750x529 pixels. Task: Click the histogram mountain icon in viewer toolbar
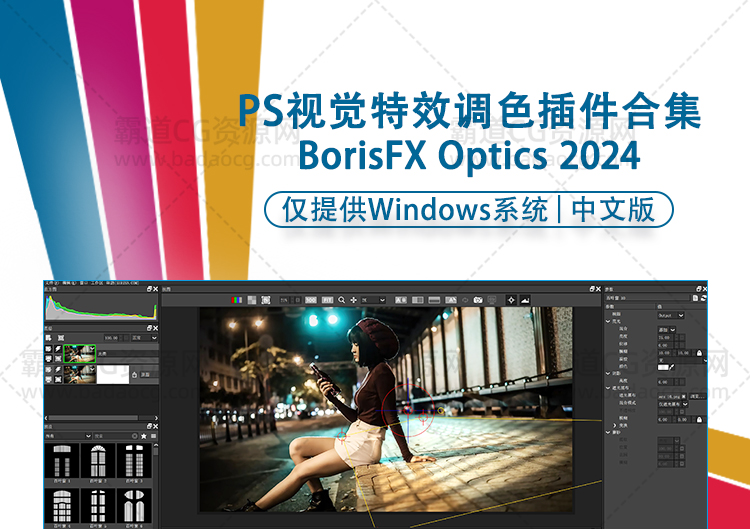click(525, 300)
